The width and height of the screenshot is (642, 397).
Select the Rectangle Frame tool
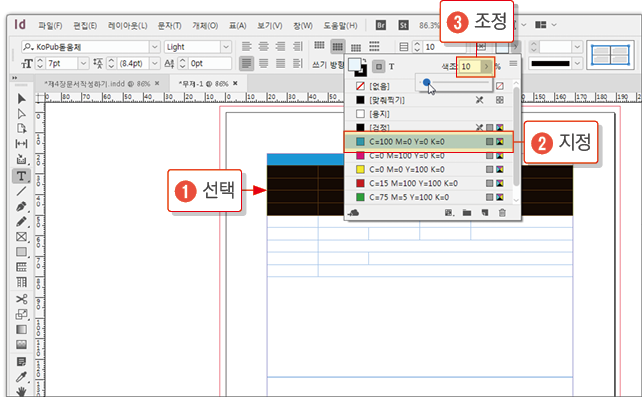21,237
